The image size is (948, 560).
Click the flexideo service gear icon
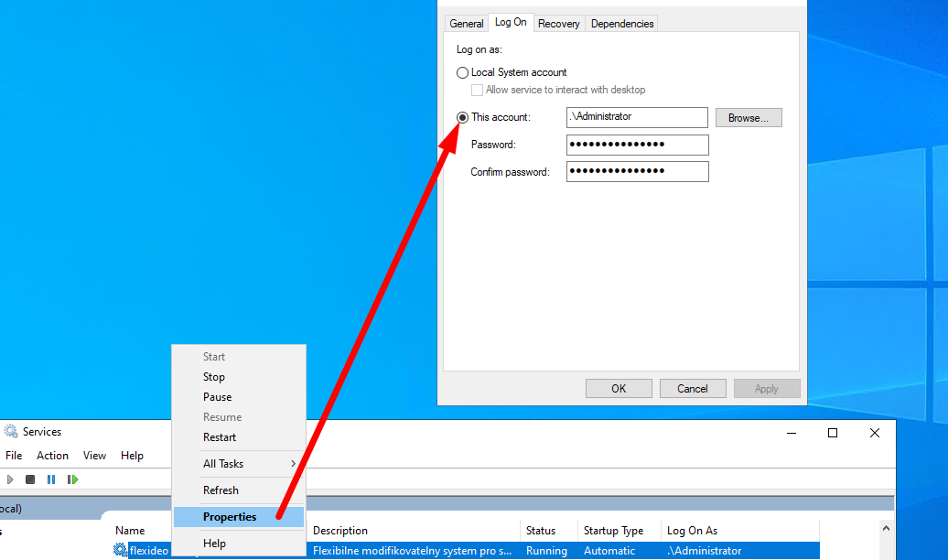click(120, 551)
